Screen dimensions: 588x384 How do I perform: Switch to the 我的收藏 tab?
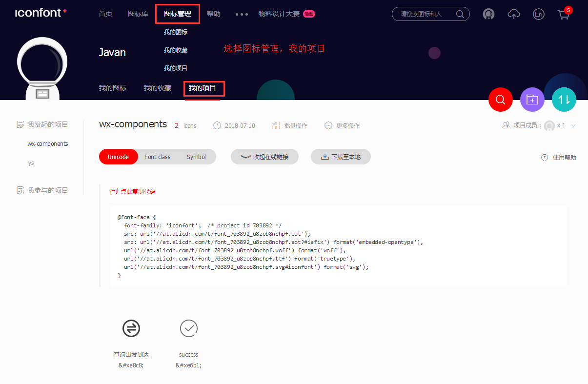157,88
